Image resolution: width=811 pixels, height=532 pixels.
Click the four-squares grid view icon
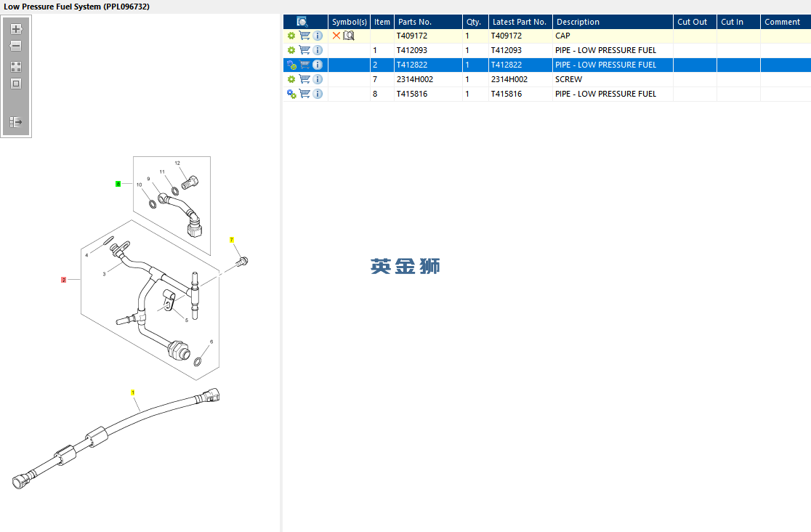(x=16, y=67)
